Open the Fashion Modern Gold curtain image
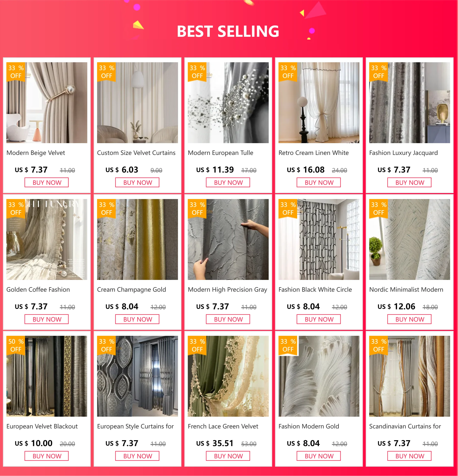Viewport: 458px width, 476px height. point(319,376)
